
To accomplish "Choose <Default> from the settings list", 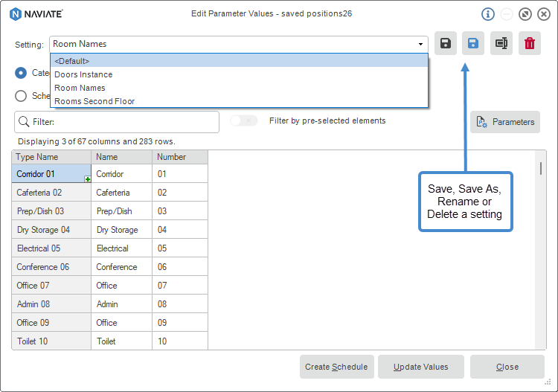I will (72, 61).
